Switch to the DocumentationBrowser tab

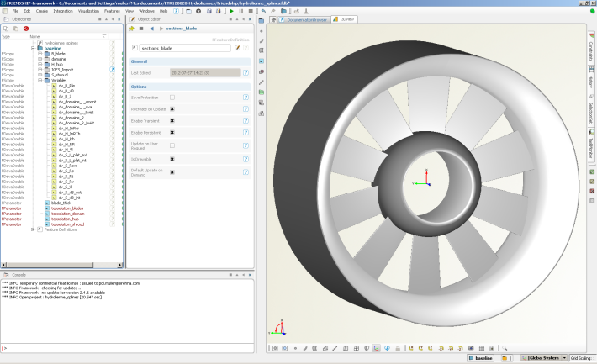[x=307, y=19]
